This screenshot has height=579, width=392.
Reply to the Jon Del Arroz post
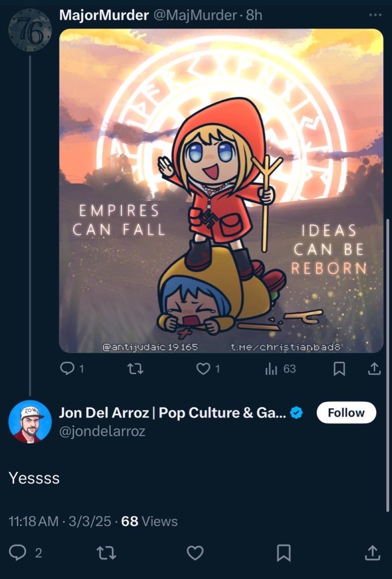(18, 552)
